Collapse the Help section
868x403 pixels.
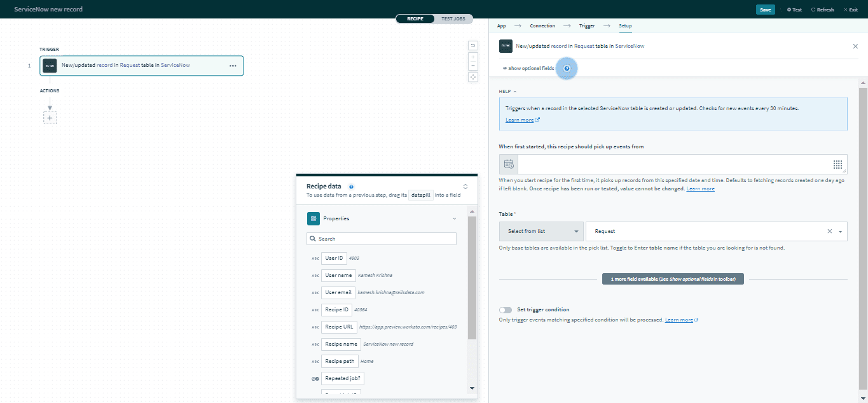coord(507,92)
